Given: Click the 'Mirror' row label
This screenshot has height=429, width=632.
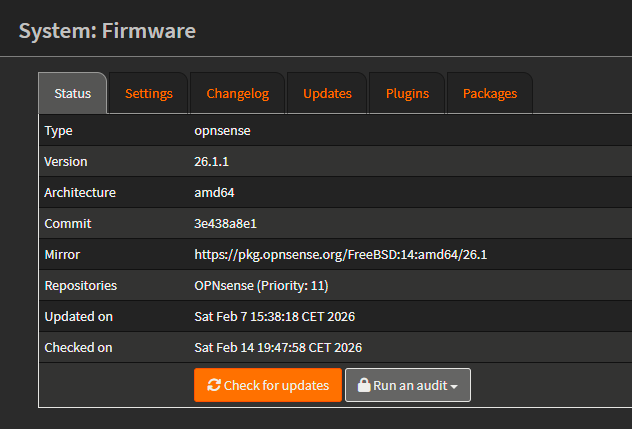Looking at the screenshot, I should pyautogui.click(x=62, y=254).
